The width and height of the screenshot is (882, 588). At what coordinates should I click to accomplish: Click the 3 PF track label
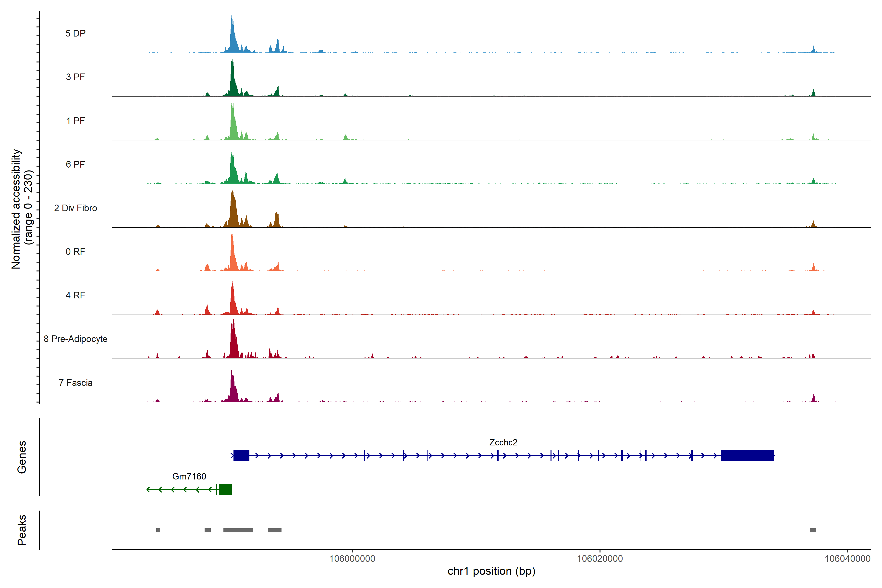pos(75,77)
